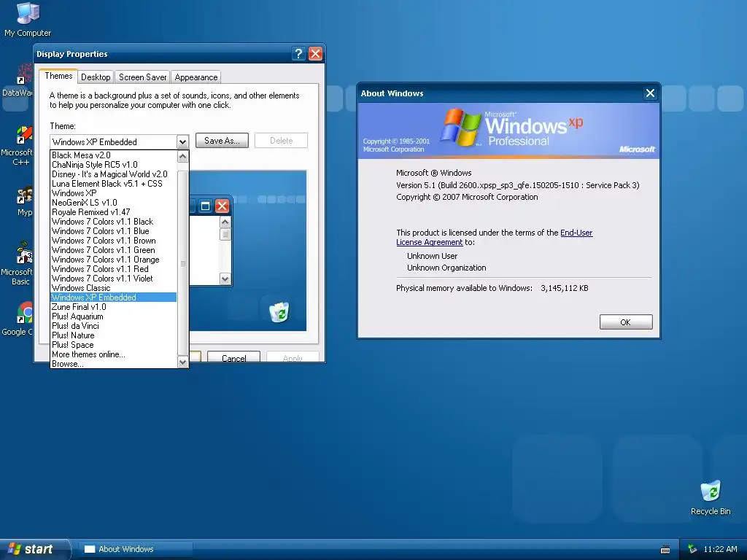This screenshot has width=747, height=560.
Task: Select Windows 7 Colors v1.1 Violet
Action: pos(113,279)
